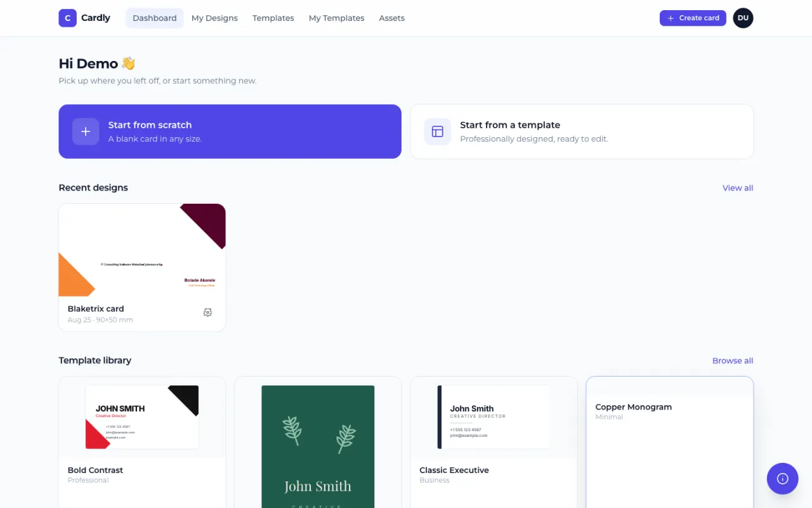The image size is (812, 508).
Task: Click View all recent designs link
Action: pos(738,188)
